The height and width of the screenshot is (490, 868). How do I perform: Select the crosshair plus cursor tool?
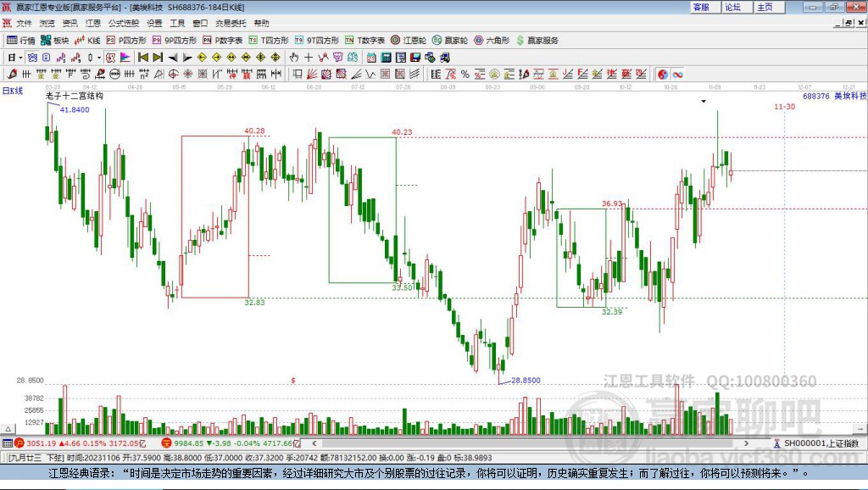[x=309, y=57]
